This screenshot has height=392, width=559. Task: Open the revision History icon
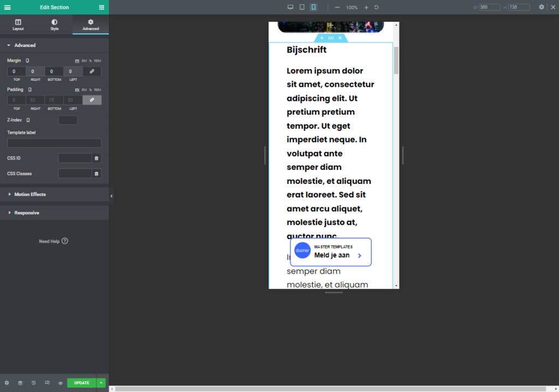point(33,383)
